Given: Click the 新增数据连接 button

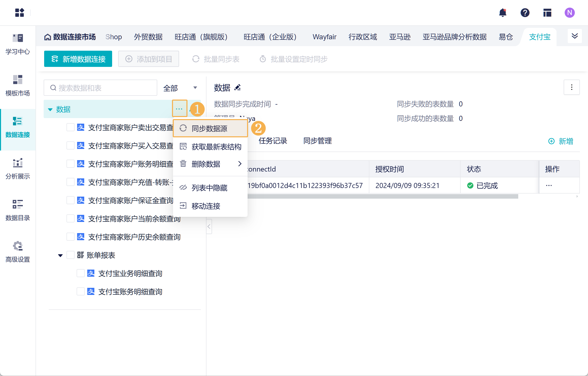Looking at the screenshot, I should tap(78, 59).
